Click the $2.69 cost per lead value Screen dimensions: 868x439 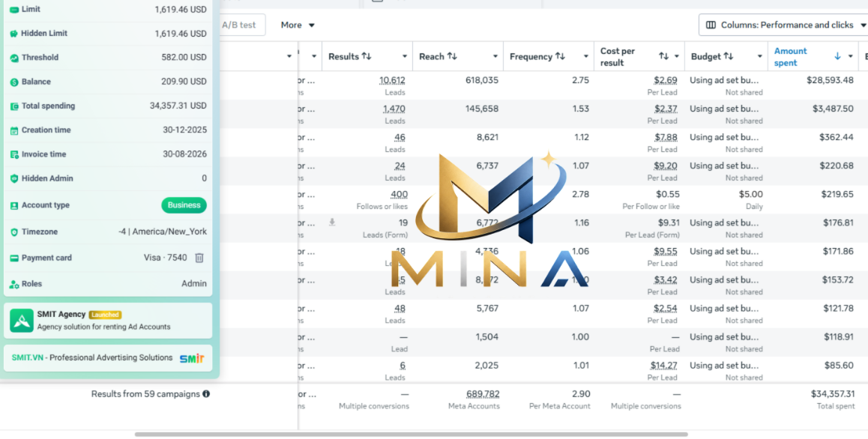pos(666,80)
